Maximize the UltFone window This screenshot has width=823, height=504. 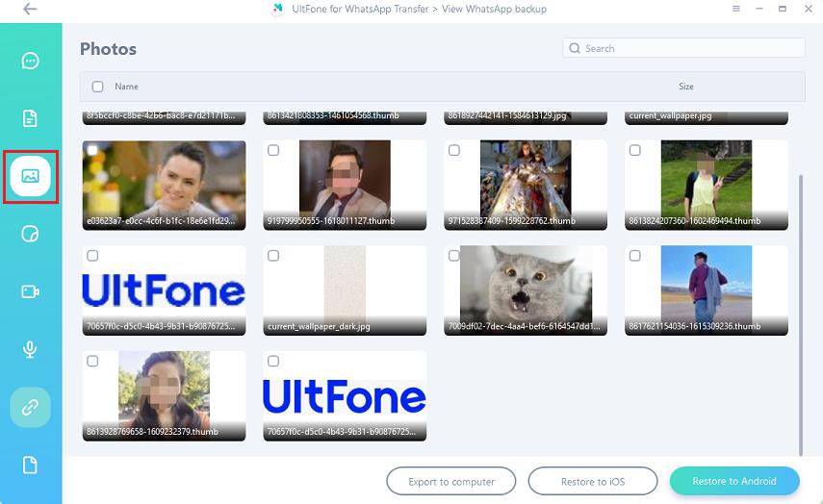(x=782, y=9)
